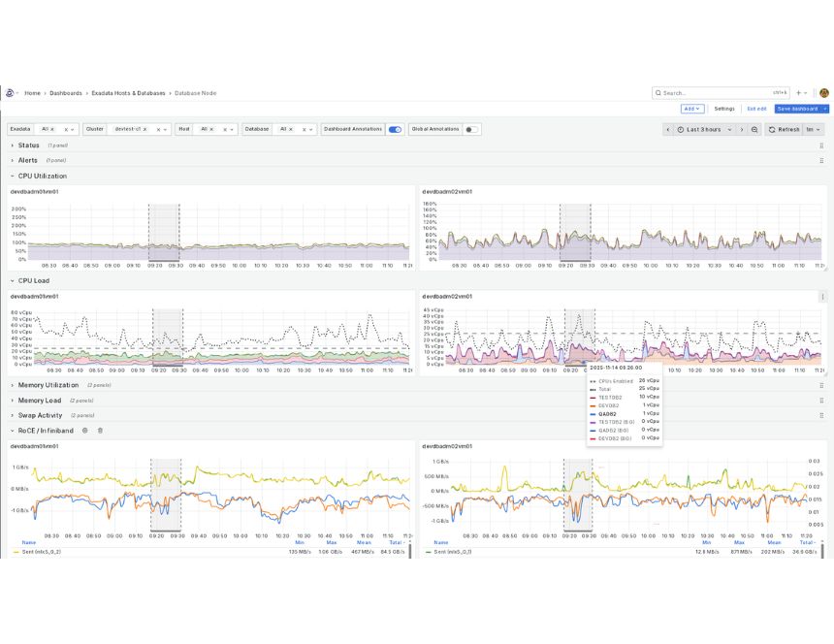Click the Exit edit link
Viewport: 834px width, 644px height.
(757, 109)
